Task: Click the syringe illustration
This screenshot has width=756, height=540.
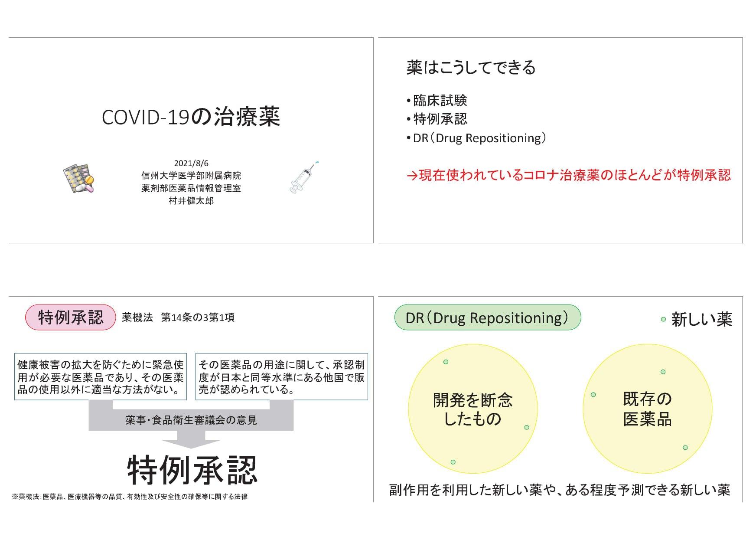Action: click(x=304, y=177)
